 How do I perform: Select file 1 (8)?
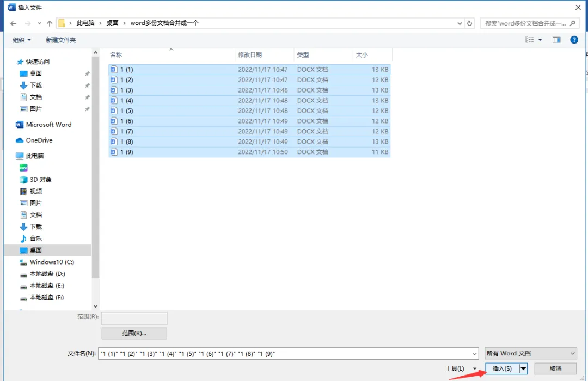249,142
